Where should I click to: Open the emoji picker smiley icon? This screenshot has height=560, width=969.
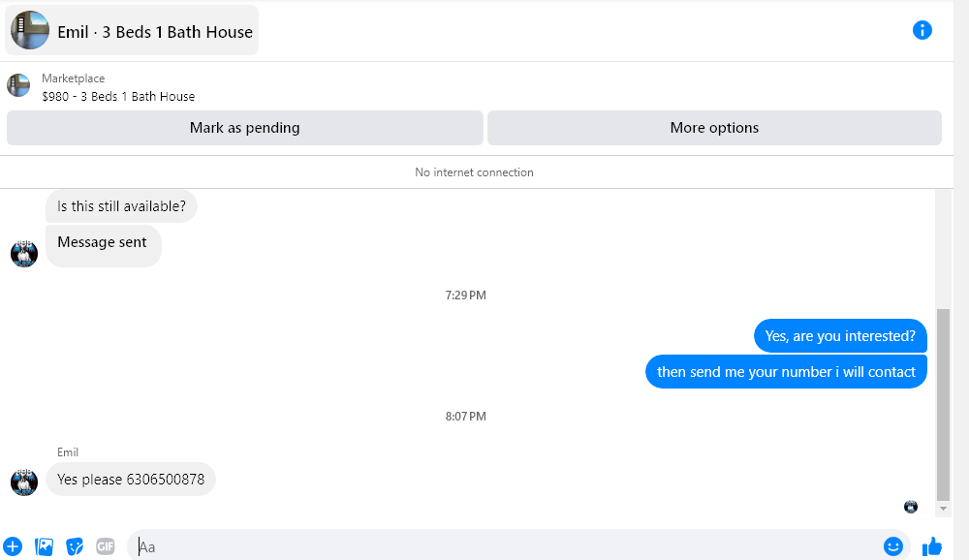tap(892, 546)
